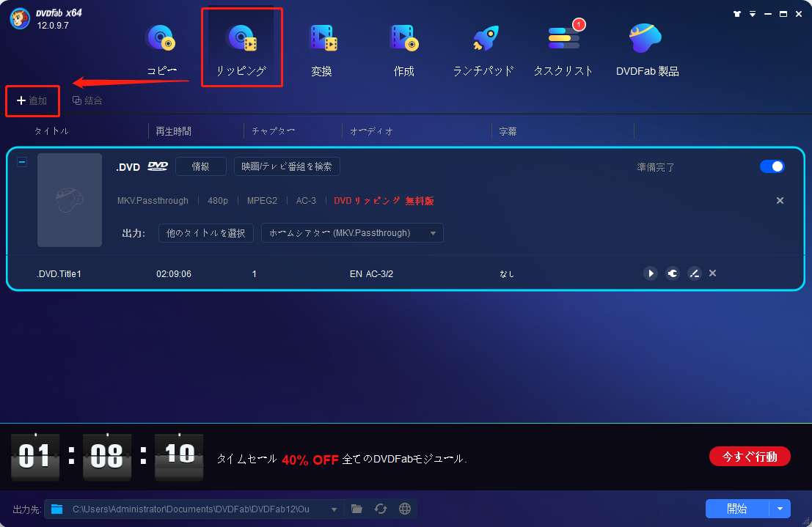
Task: Click the DVD ripping 無料版 link
Action: click(x=384, y=201)
